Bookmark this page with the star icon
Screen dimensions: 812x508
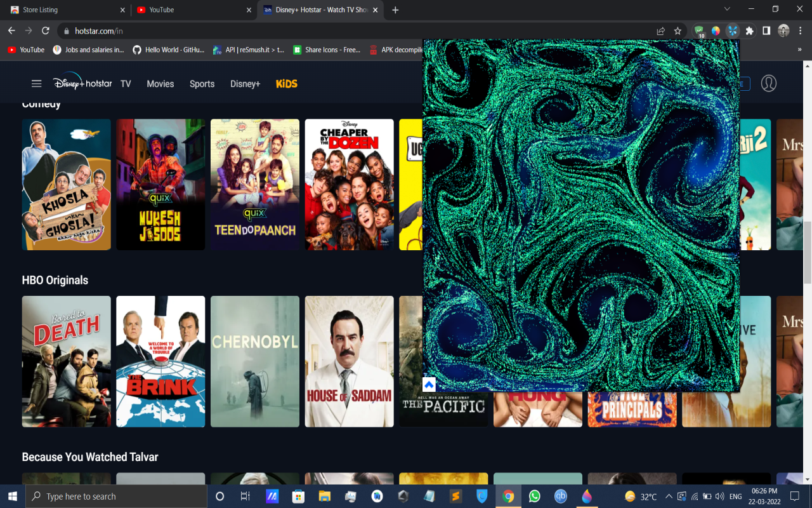pyautogui.click(x=678, y=30)
